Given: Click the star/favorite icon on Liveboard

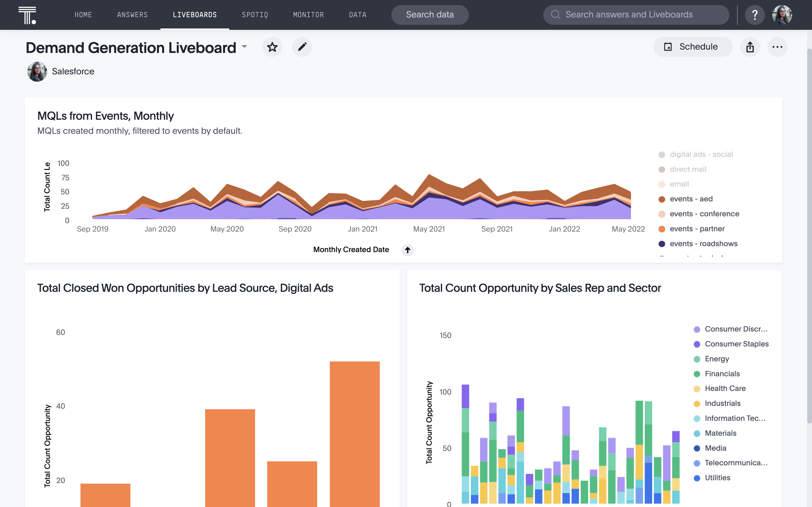Looking at the screenshot, I should pos(272,47).
